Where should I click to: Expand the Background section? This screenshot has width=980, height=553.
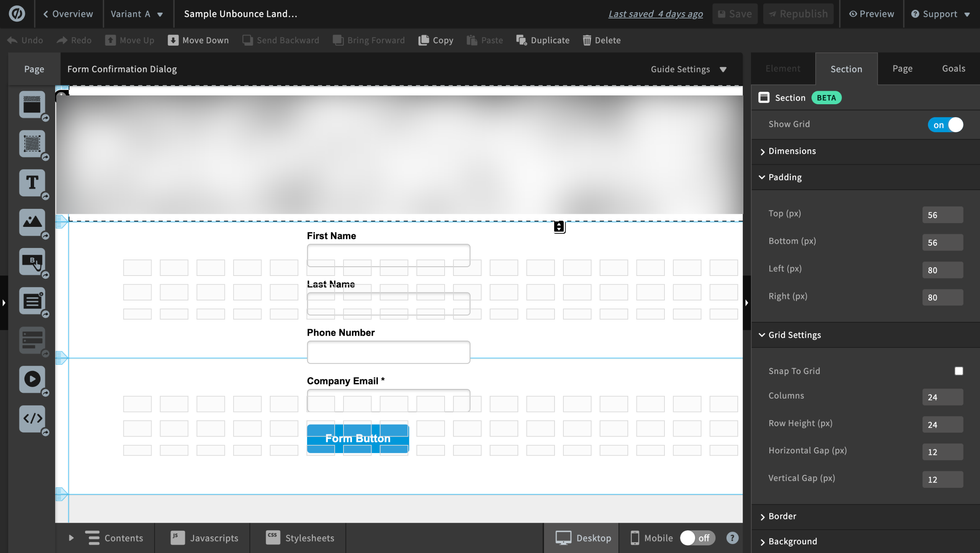click(865, 541)
